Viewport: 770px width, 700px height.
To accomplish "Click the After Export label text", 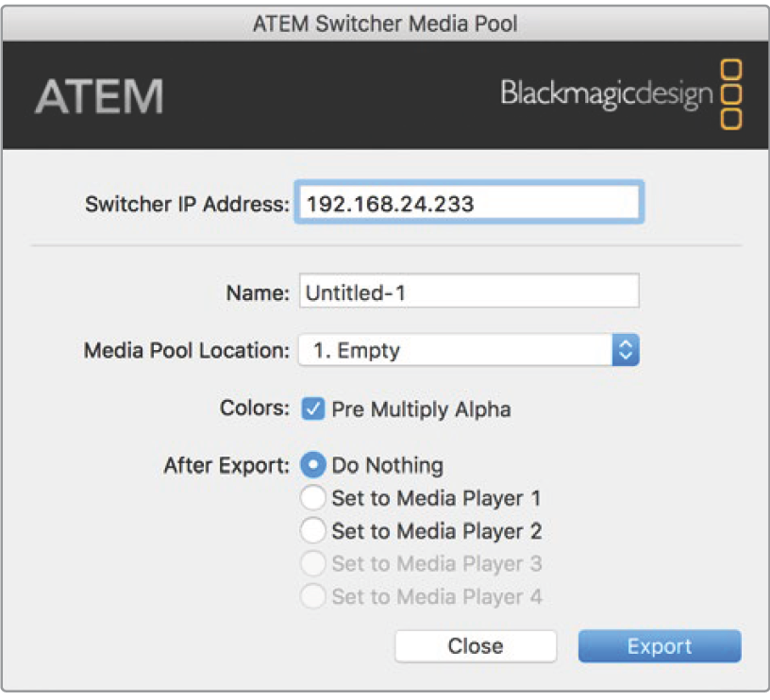I will tap(226, 465).
